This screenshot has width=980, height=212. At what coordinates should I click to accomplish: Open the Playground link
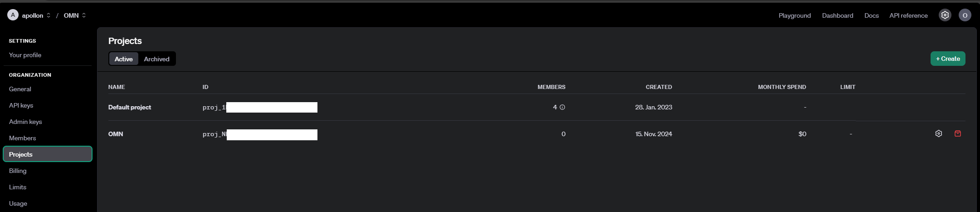click(x=795, y=15)
